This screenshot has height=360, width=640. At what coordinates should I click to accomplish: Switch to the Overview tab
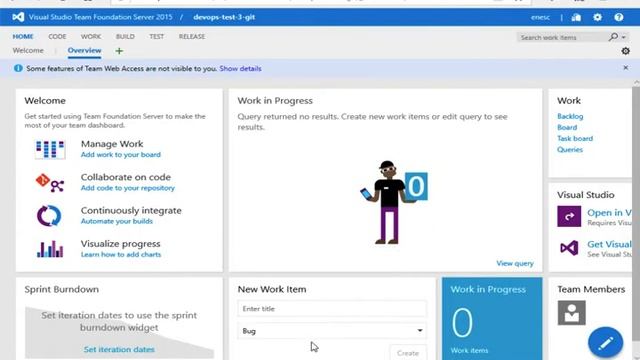pos(84,51)
